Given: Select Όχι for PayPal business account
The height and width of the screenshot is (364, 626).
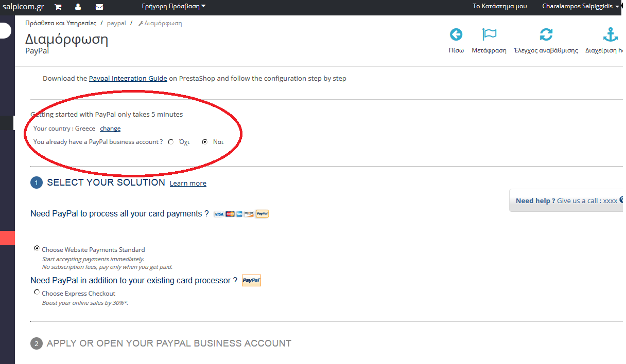Looking at the screenshot, I should coord(171,142).
